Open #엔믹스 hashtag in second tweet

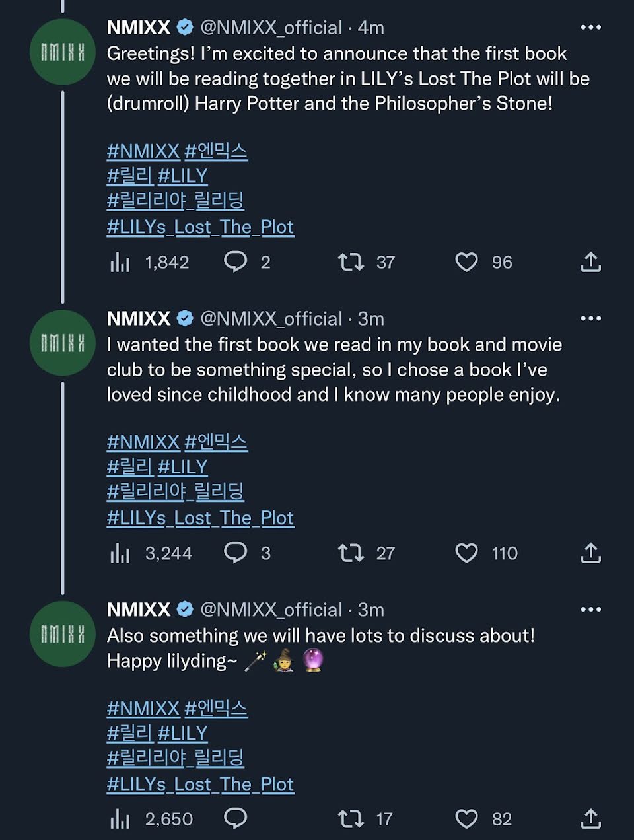(x=216, y=442)
